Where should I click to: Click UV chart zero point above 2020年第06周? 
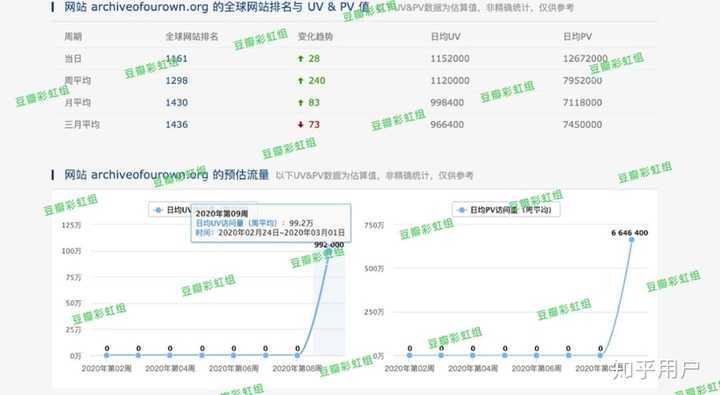[234, 355]
